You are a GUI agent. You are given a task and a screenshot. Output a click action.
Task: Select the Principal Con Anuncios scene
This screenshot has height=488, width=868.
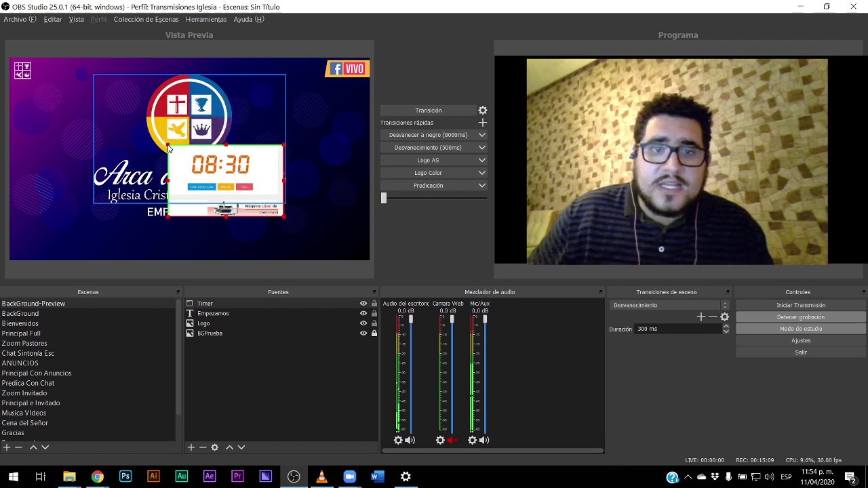(x=37, y=373)
